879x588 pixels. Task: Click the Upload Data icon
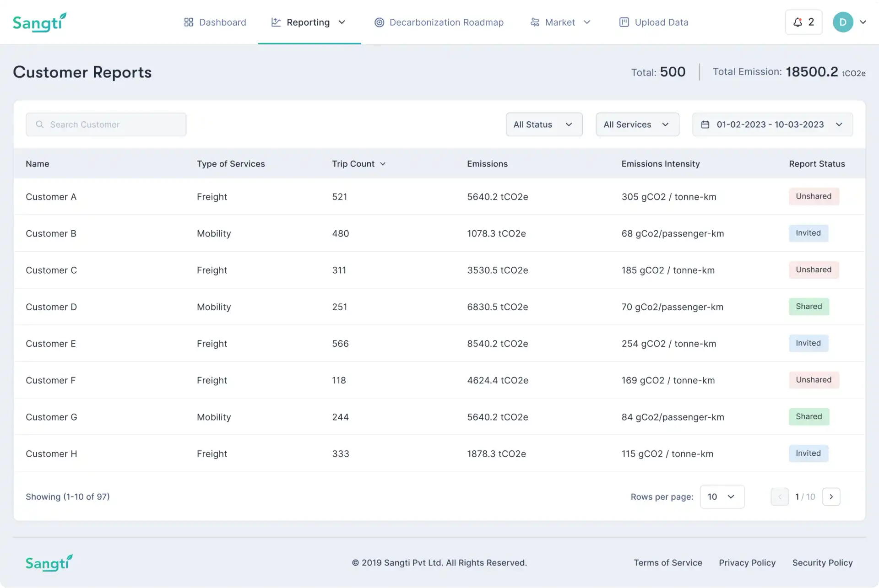point(624,22)
